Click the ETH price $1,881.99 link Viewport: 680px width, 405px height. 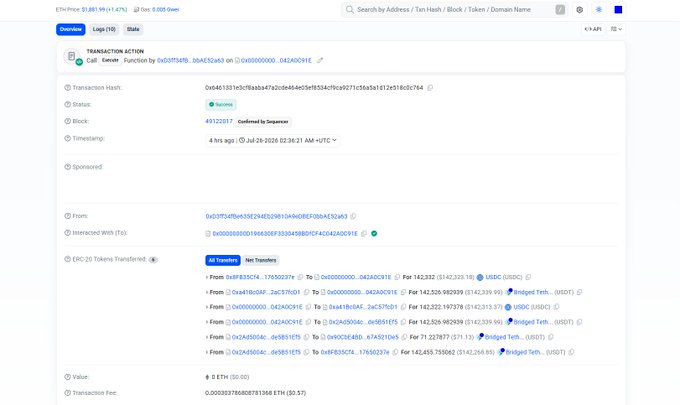point(93,10)
